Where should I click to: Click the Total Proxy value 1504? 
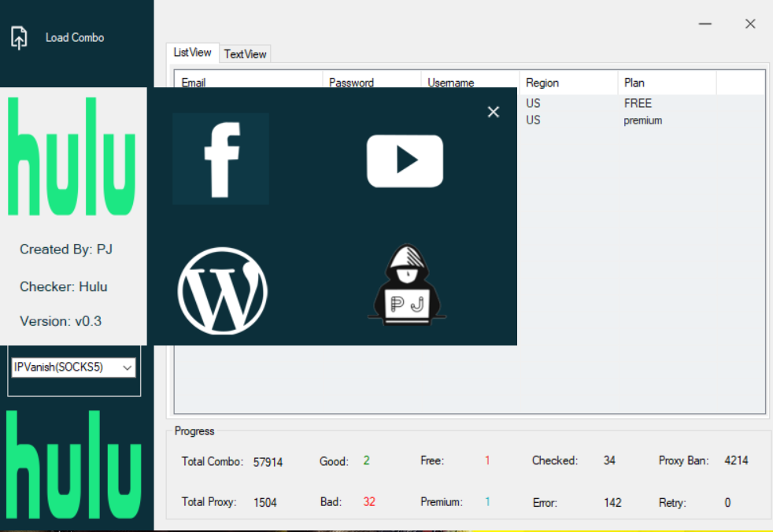(x=264, y=502)
